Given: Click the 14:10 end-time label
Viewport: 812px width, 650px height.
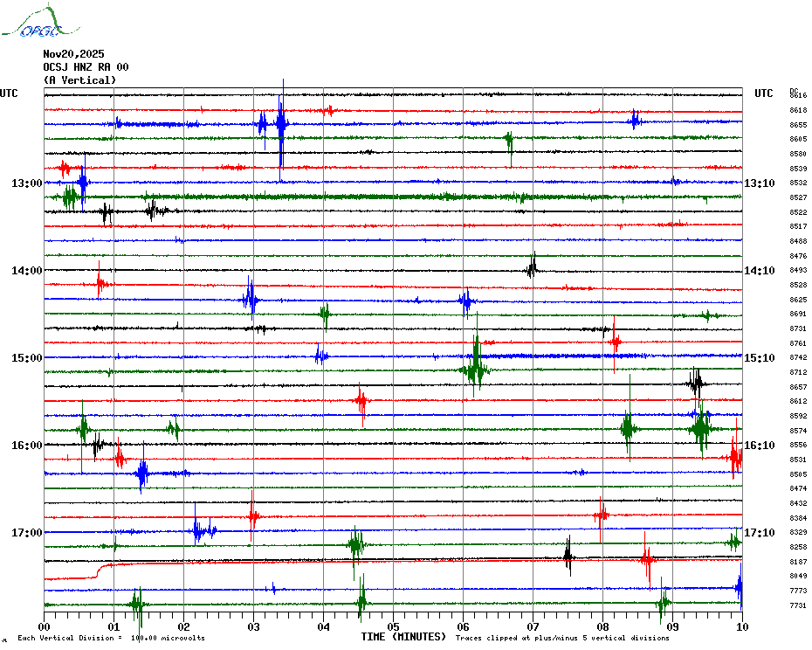Looking at the screenshot, I should 760,271.
